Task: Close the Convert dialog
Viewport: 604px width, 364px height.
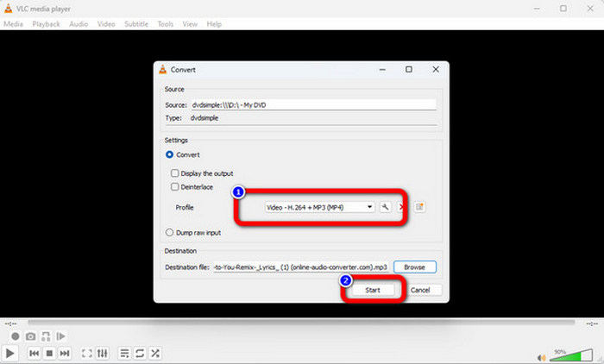Action: click(x=436, y=69)
